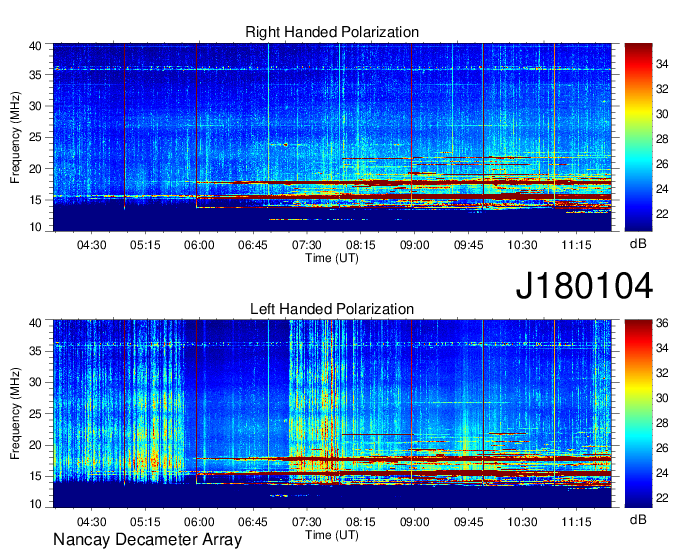Image resolution: width=680 pixels, height=552 pixels.
Task: Click the 05:15 tick label under bottom plot
Action: click(145, 522)
